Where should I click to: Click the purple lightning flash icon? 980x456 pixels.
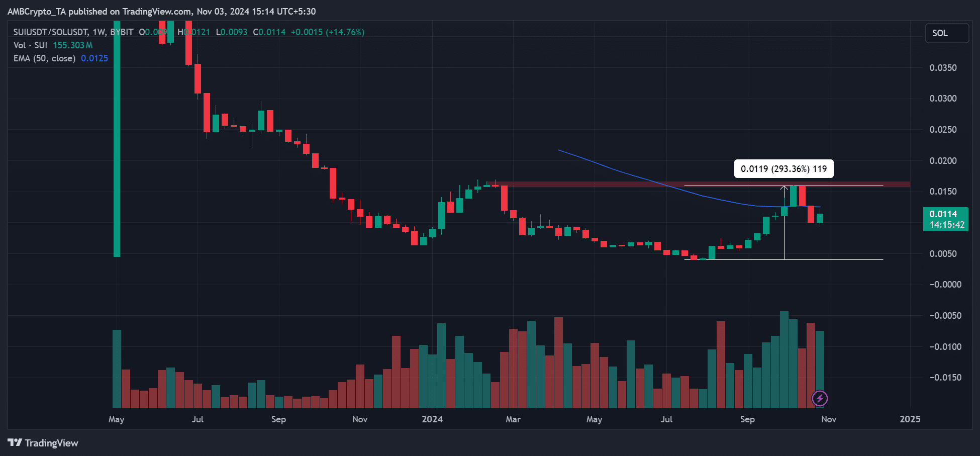(820, 399)
